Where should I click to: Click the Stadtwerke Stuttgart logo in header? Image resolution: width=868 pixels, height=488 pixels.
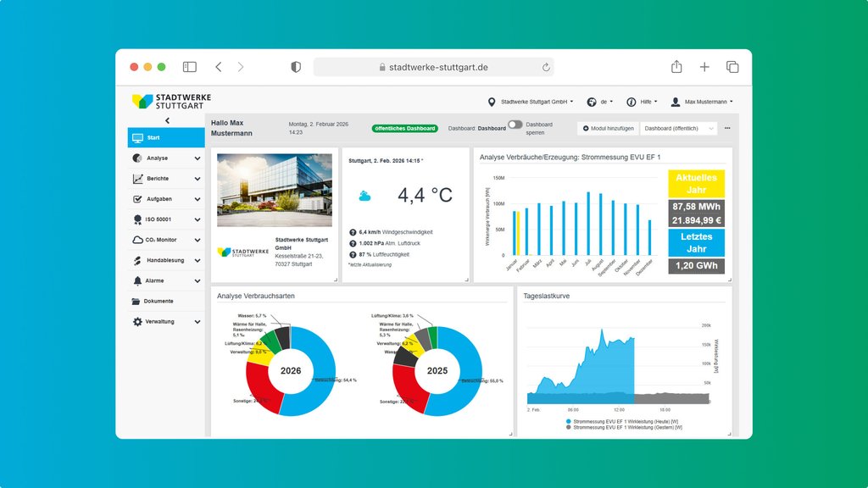coord(171,102)
